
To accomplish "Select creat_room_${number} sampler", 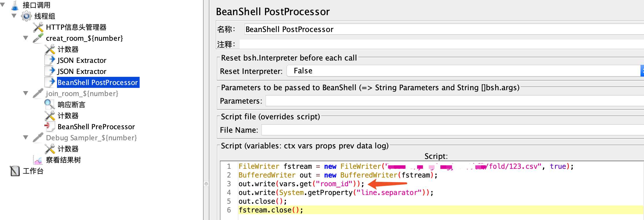I will [x=84, y=38].
